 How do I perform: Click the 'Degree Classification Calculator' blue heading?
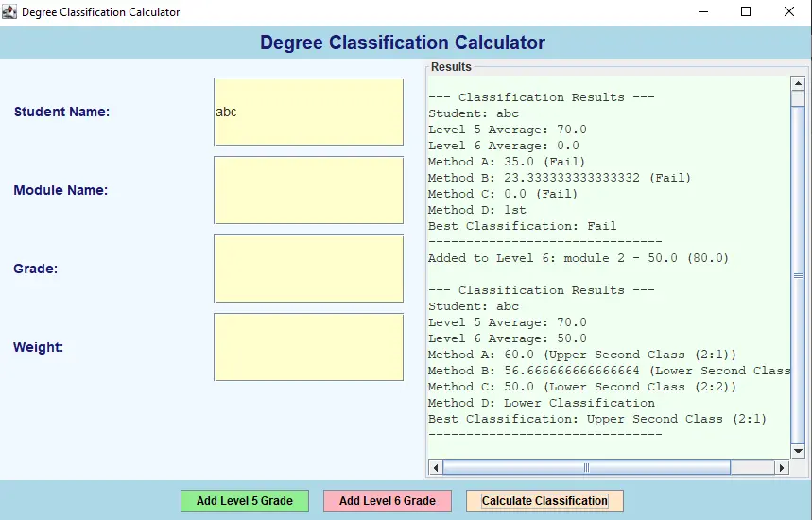(403, 43)
